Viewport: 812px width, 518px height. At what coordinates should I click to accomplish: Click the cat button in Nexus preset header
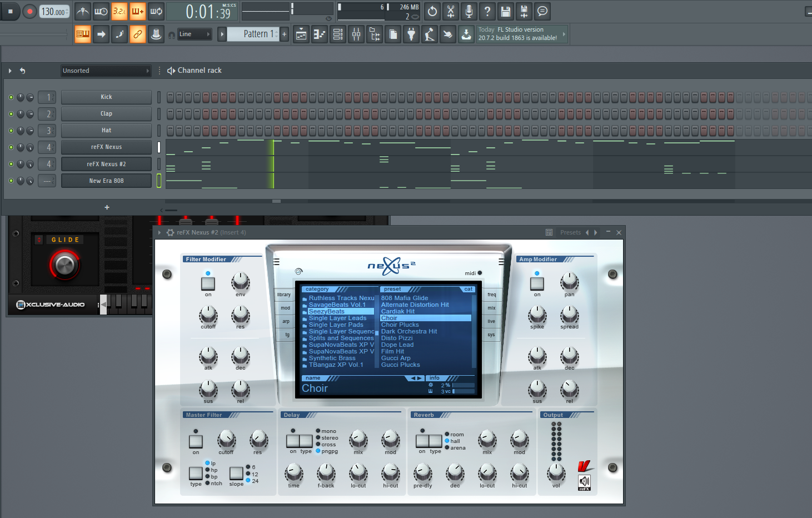tap(468, 289)
